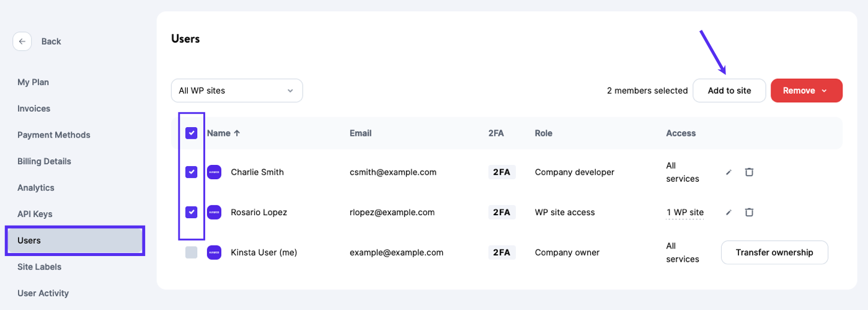Go to API Keys in the sidebar
Image resolution: width=868 pixels, height=310 pixels.
35,214
